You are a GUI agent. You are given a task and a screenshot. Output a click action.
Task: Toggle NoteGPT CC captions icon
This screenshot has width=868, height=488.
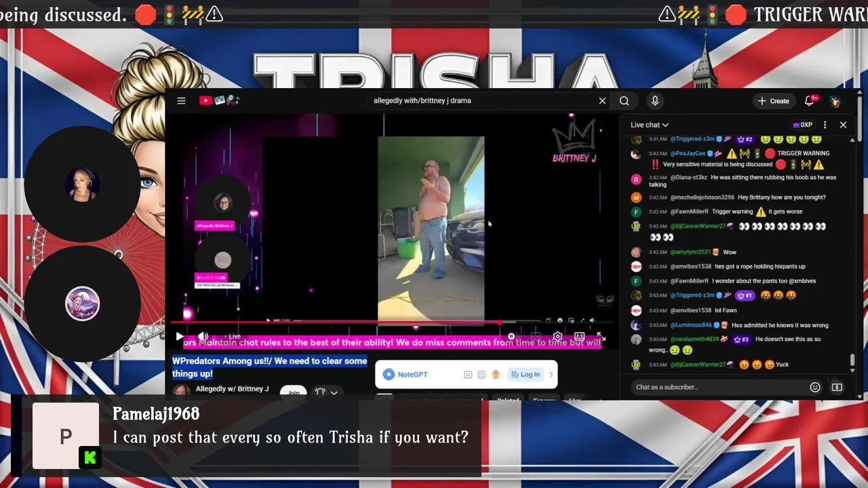468,375
